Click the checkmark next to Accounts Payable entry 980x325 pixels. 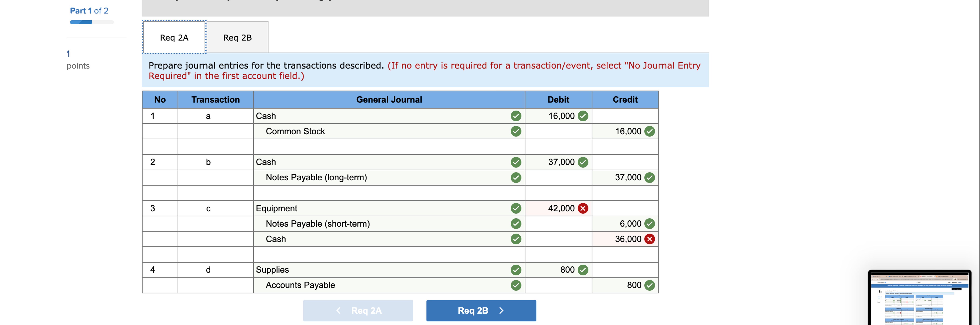pos(516,285)
